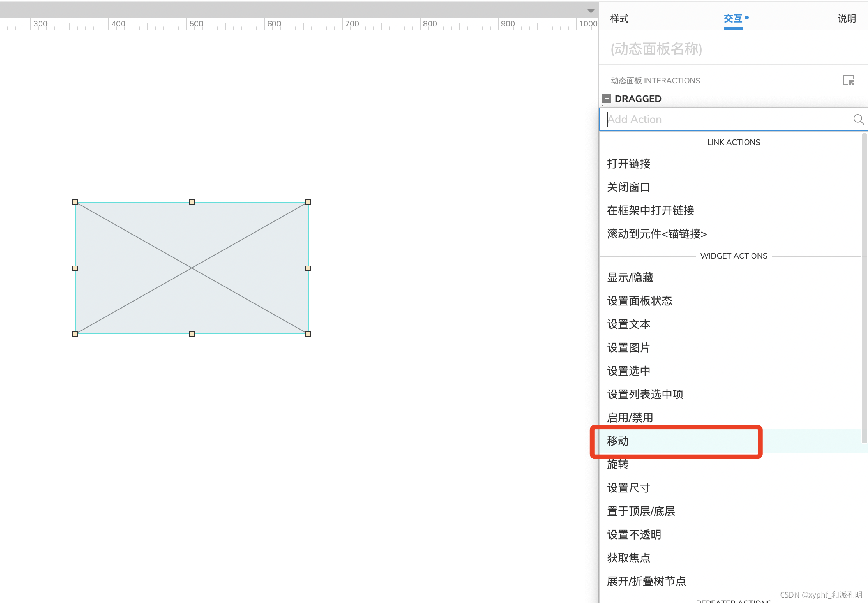868x603 pixels.
Task: Click the bottom-middle resize handle of the panel
Action: point(192,334)
